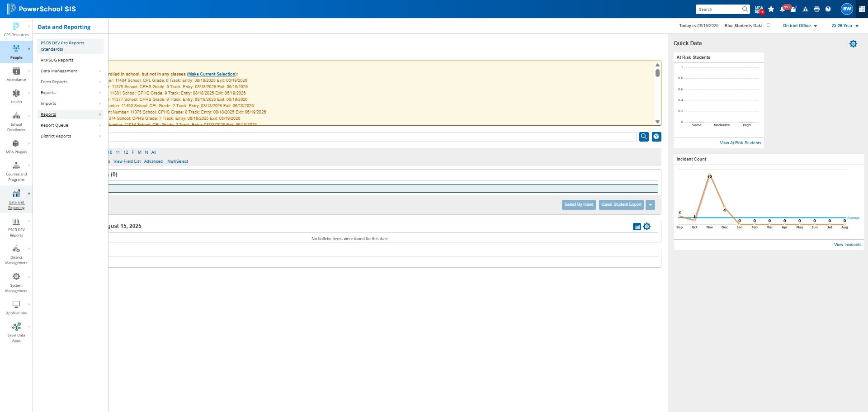The image size is (868, 412).
Task: Open Data and Reporting sidebar section
Action: tap(16, 199)
